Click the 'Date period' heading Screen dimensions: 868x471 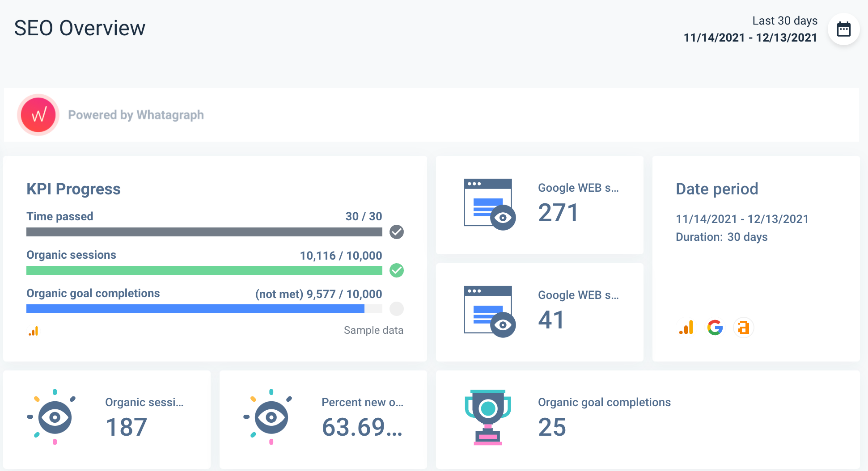tap(717, 189)
